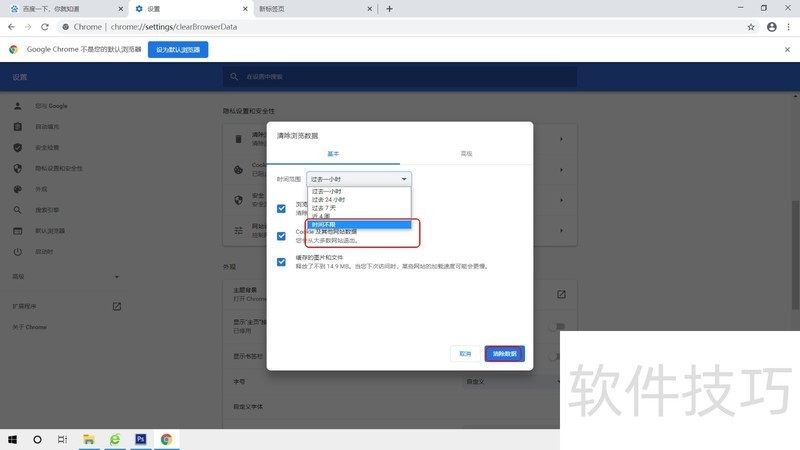
Task: Click the browser back arrow
Action: tap(11, 27)
